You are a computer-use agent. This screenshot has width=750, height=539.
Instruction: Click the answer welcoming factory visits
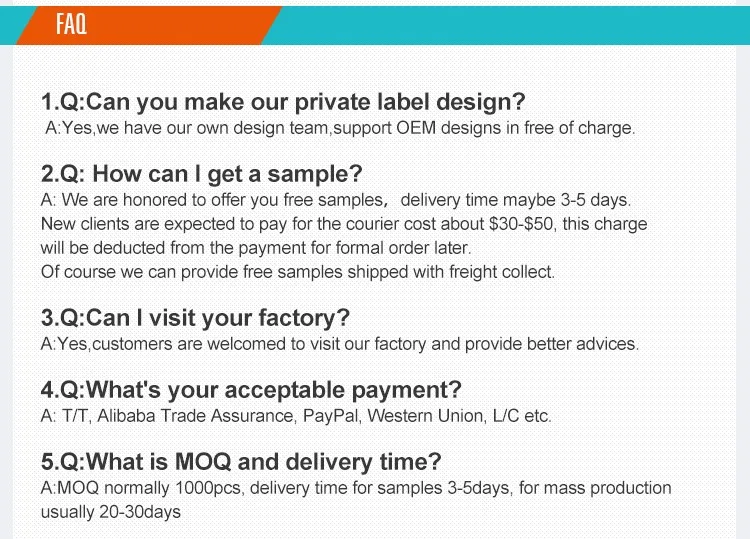coord(339,344)
